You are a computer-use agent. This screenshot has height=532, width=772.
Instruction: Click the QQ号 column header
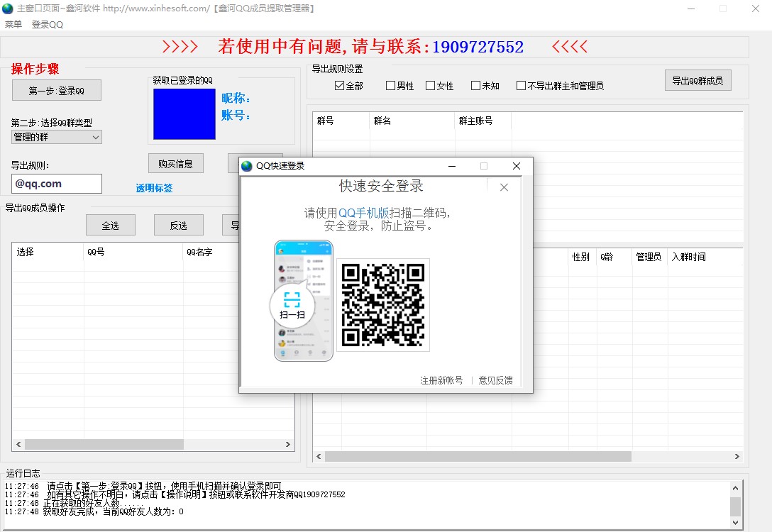coord(133,252)
